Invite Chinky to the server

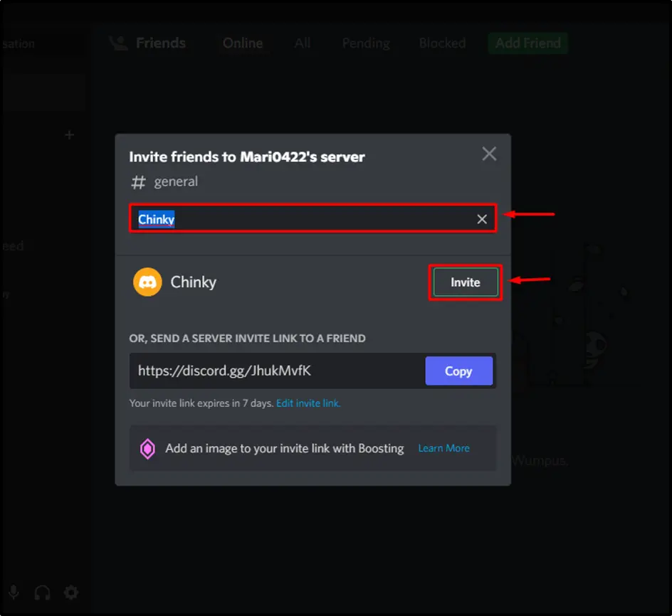(x=466, y=282)
